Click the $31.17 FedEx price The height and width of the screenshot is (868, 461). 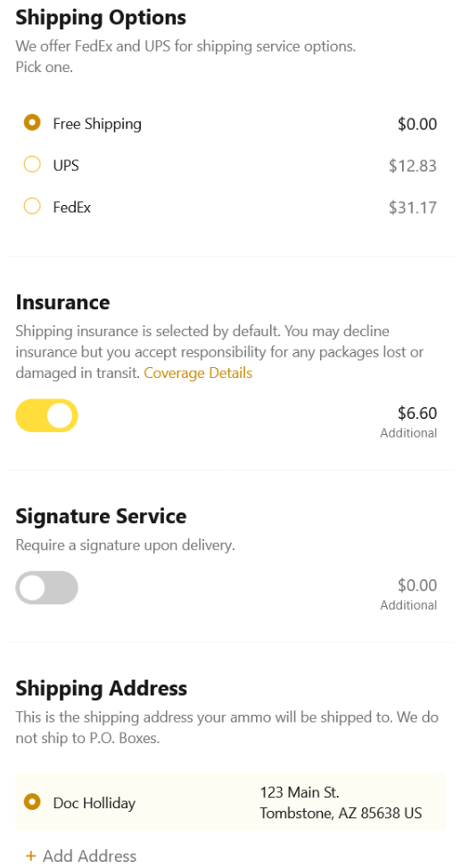(413, 208)
